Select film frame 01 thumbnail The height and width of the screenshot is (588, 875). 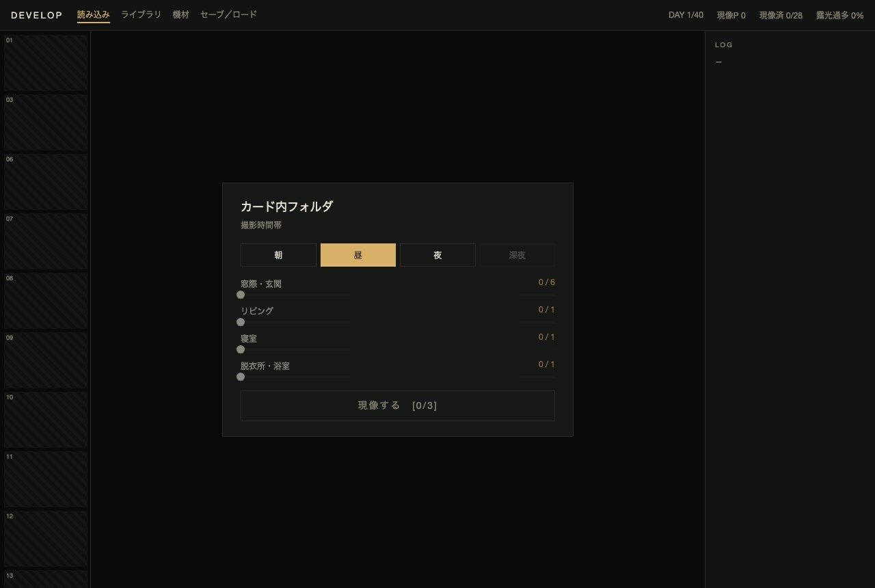[x=46, y=63]
